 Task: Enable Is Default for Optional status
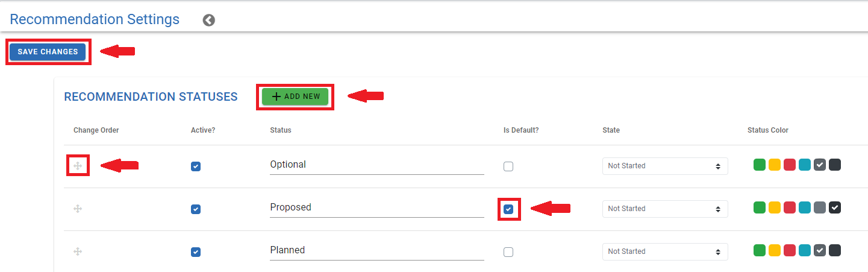click(x=508, y=166)
